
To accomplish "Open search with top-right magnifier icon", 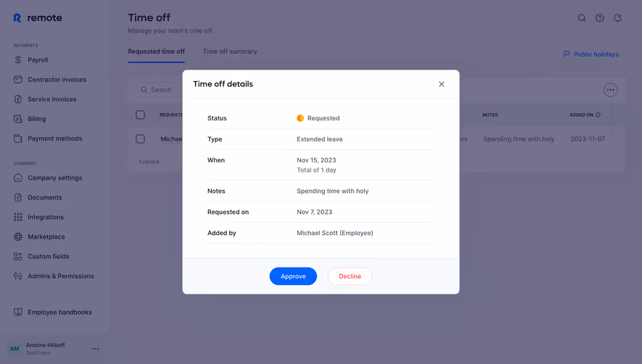I will pyautogui.click(x=581, y=18).
